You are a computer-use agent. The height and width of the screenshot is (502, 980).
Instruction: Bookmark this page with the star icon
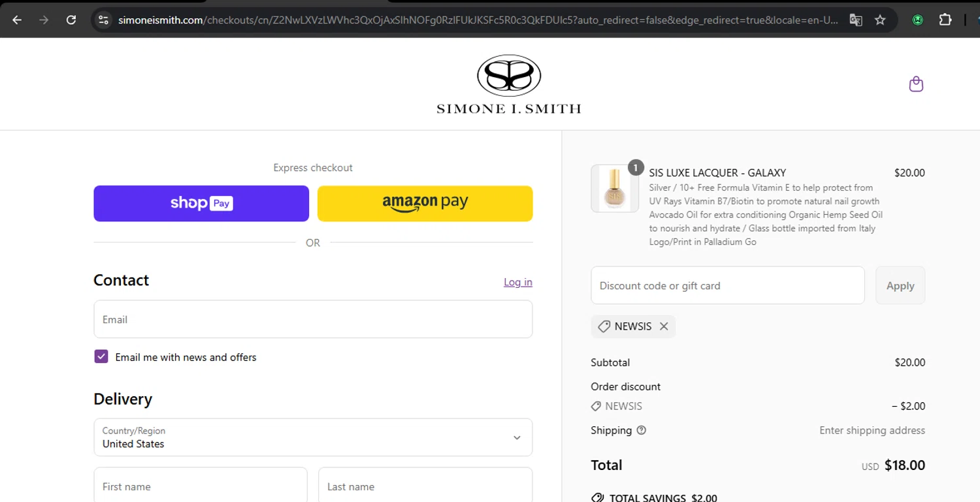(880, 20)
